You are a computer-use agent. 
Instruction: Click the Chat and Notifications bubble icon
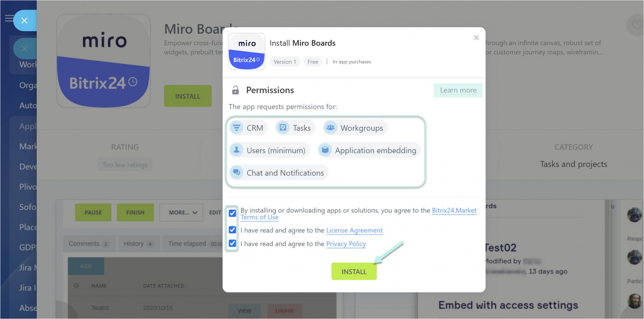tap(236, 173)
